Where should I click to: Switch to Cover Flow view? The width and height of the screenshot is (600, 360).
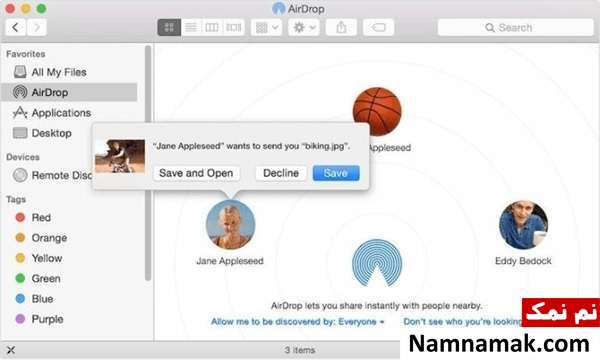click(233, 28)
